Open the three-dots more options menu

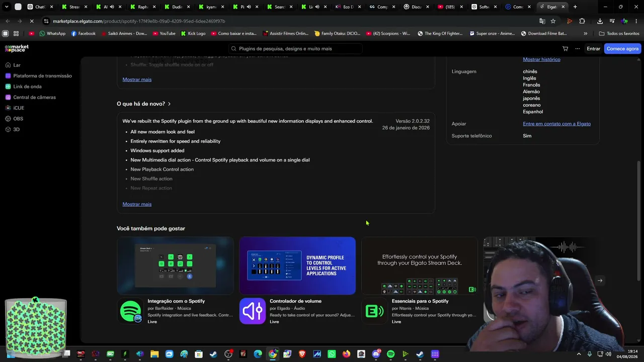coord(578,49)
